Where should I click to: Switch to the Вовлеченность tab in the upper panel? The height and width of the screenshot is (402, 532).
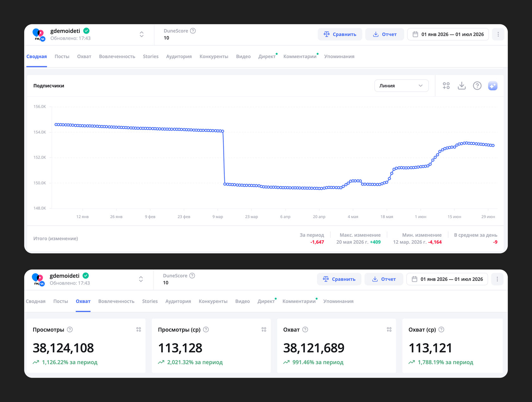pos(117,56)
